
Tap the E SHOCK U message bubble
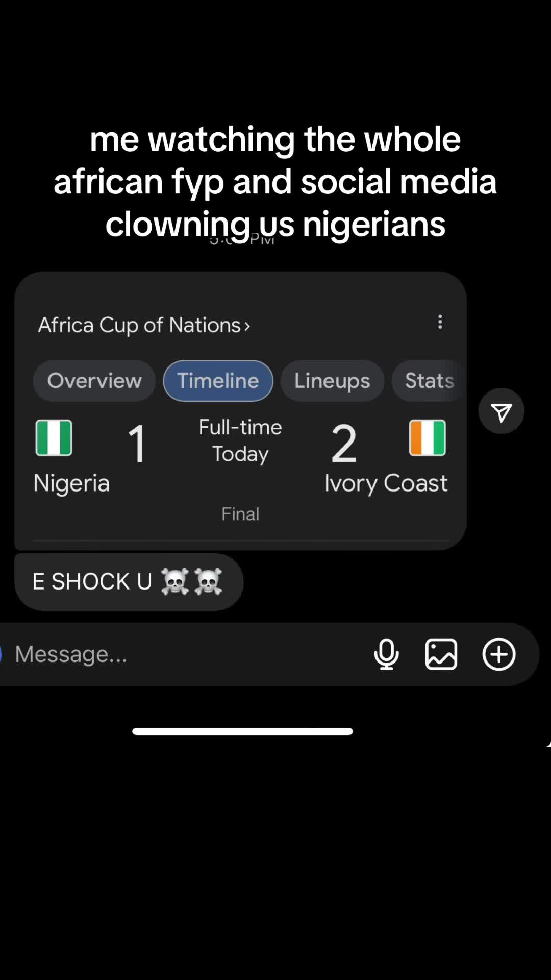click(129, 582)
